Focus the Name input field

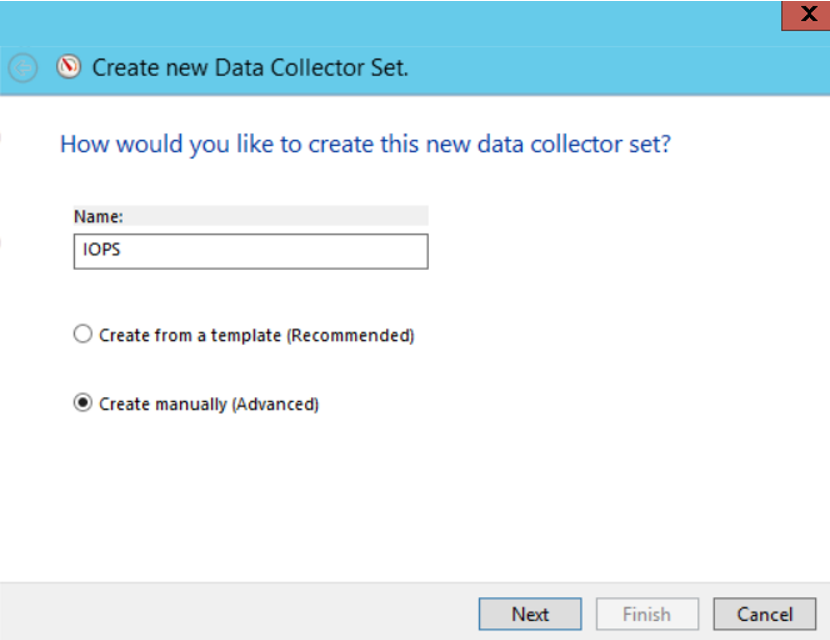tap(251, 251)
